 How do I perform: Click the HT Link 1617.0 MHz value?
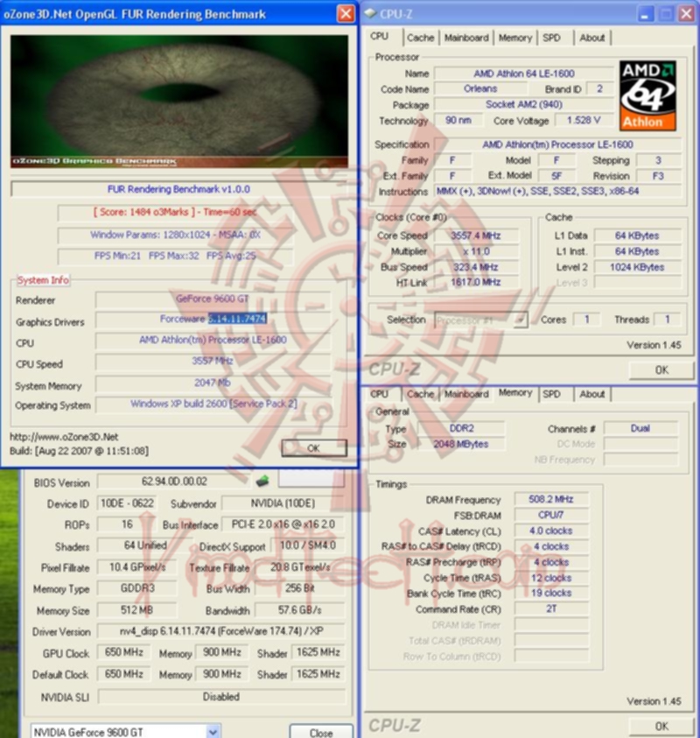tap(476, 283)
